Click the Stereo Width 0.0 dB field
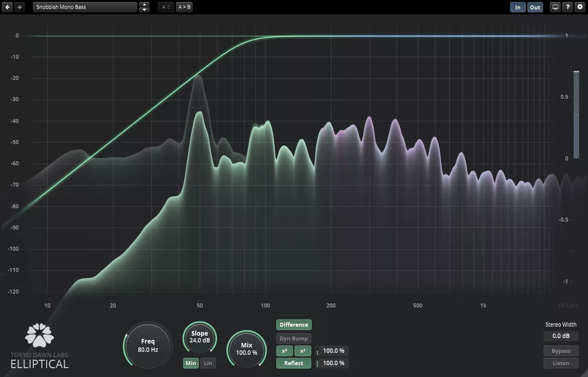588x377 pixels. point(561,336)
